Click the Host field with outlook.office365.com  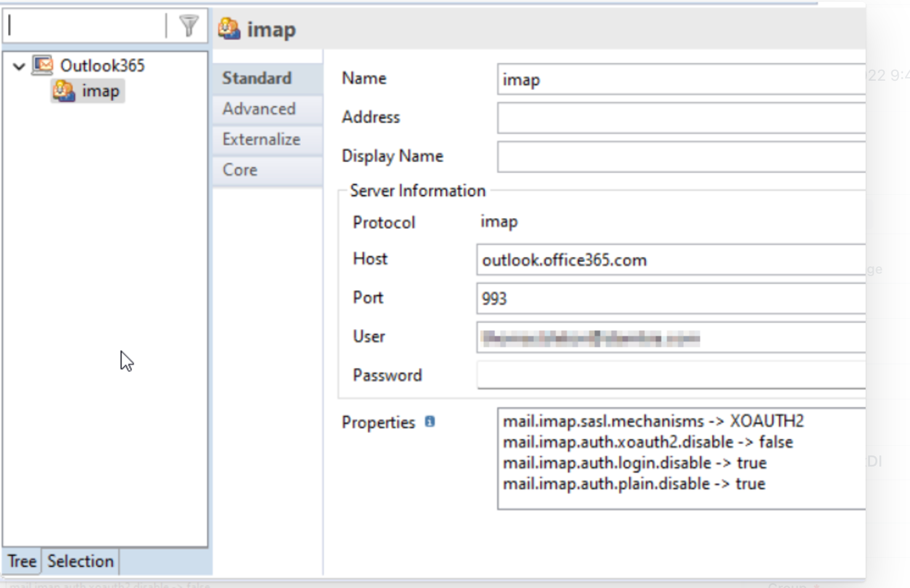pyautogui.click(x=671, y=259)
